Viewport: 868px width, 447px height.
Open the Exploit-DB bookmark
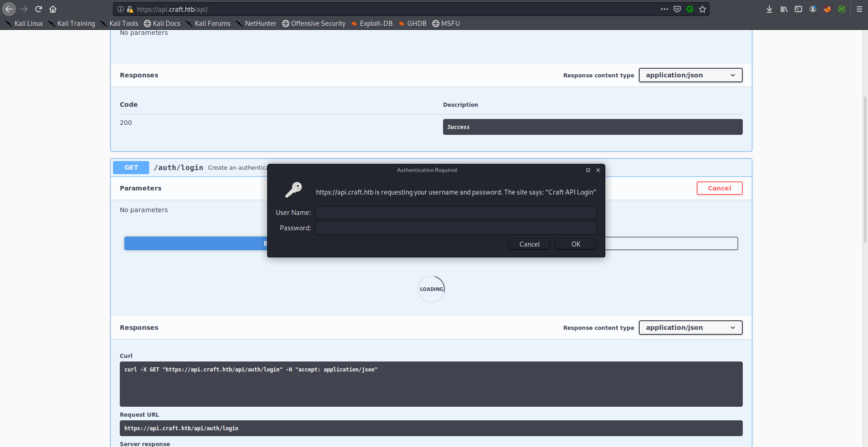(372, 24)
